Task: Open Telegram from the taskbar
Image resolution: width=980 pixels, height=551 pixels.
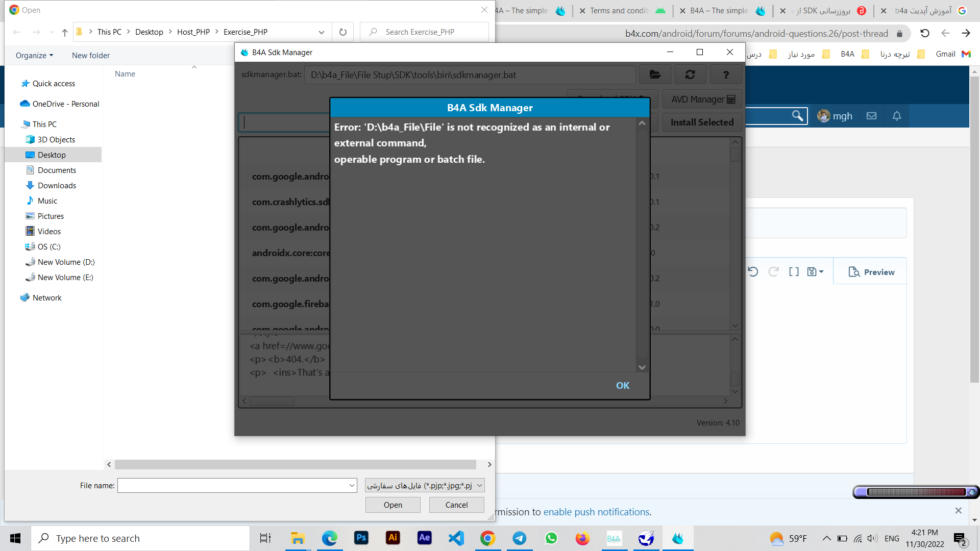Action: pos(519,538)
